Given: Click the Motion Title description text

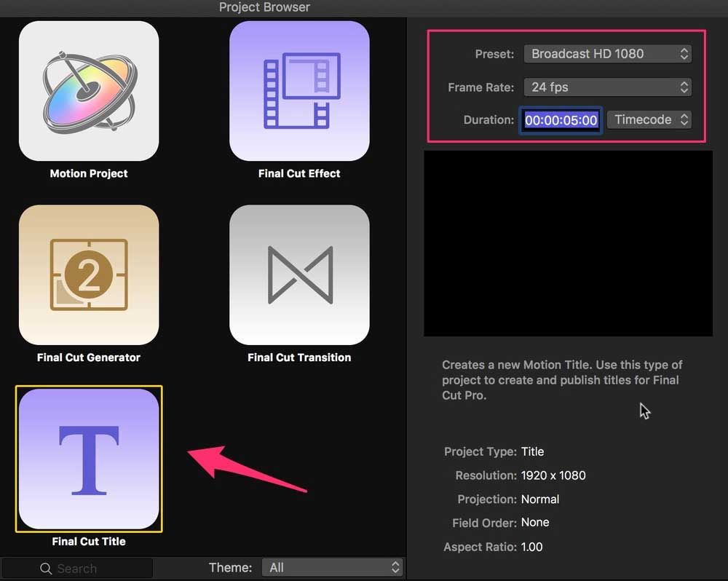Looking at the screenshot, I should point(562,380).
